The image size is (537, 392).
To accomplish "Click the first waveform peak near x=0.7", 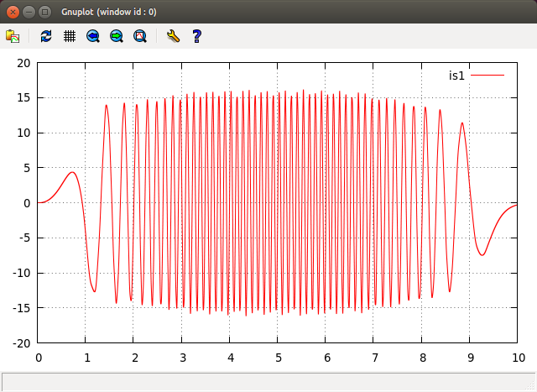I will pos(72,172).
